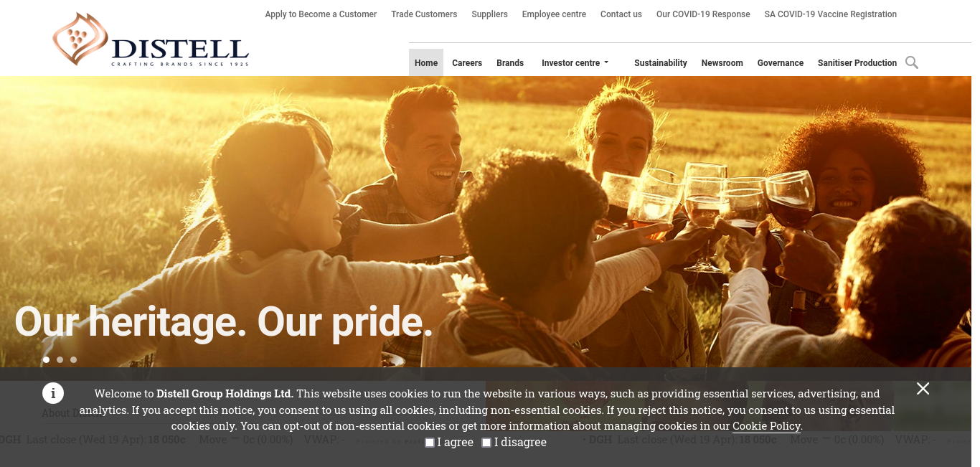The width and height of the screenshot is (980, 467).
Task: Click the 'Our heritage. Our pride.' banner
Action: pos(224,322)
